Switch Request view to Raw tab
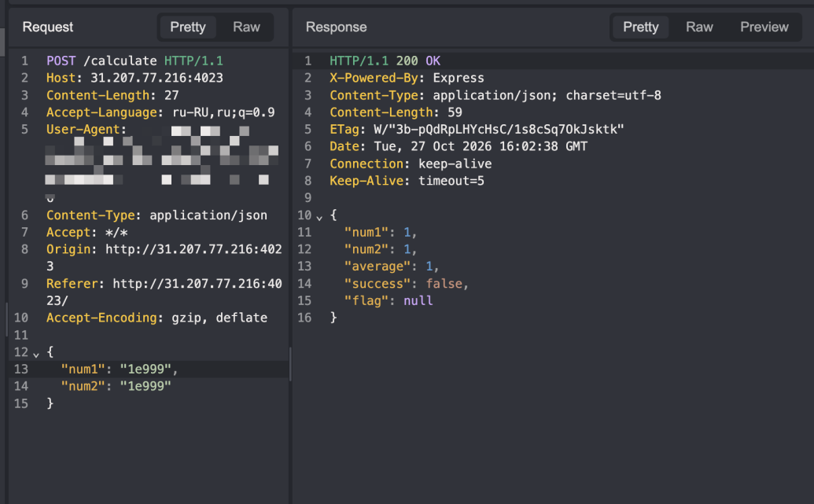The width and height of the screenshot is (814, 504). tap(246, 27)
